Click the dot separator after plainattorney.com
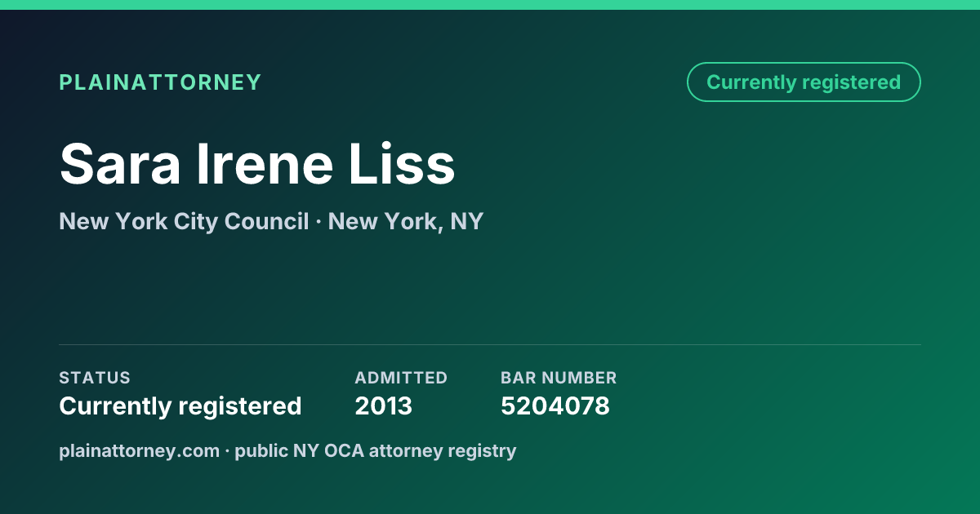The width and height of the screenshot is (980, 514). coord(227,451)
